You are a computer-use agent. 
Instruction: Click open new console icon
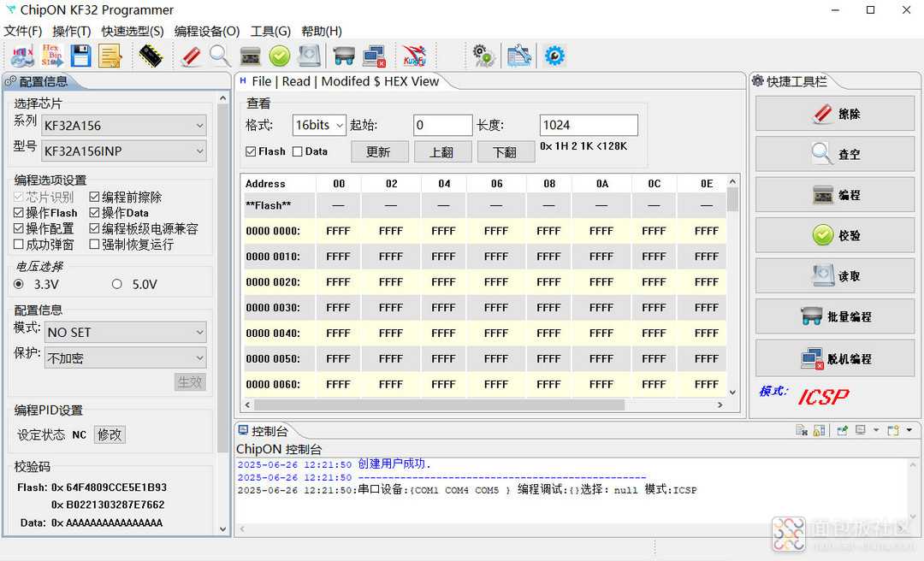coord(893,431)
